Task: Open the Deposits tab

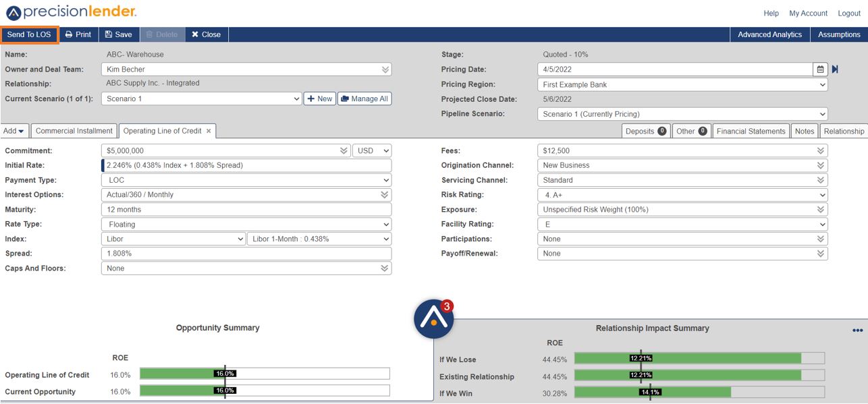Action: tap(646, 131)
